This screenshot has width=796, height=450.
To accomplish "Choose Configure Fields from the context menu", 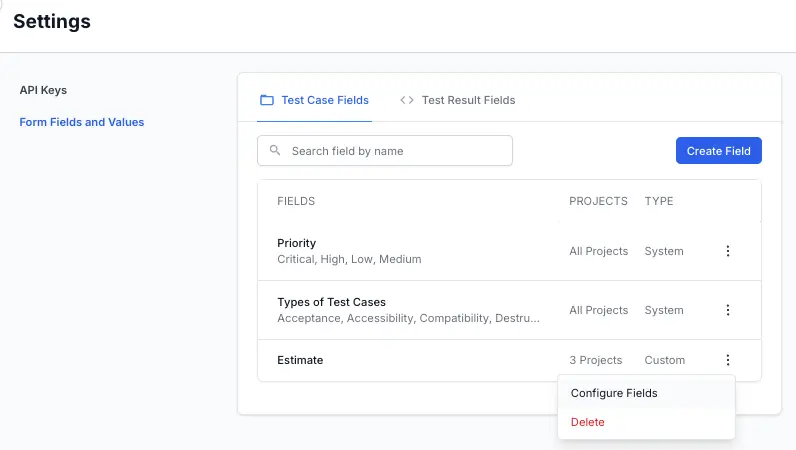I will [614, 393].
